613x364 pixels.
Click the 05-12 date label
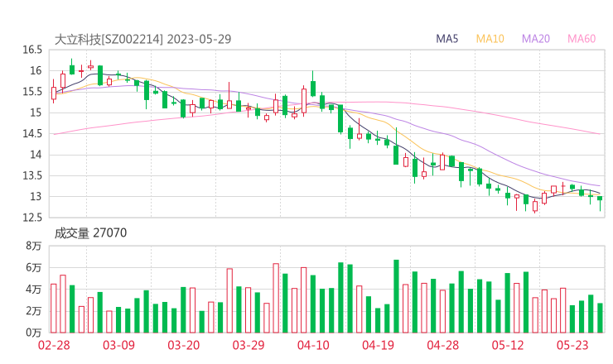[508, 345]
